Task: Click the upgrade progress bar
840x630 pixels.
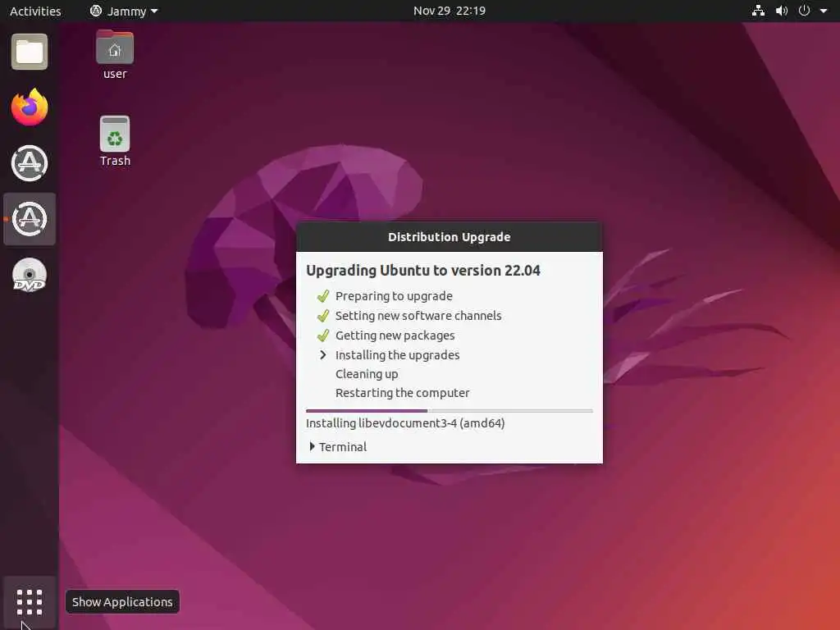Action: (x=449, y=411)
